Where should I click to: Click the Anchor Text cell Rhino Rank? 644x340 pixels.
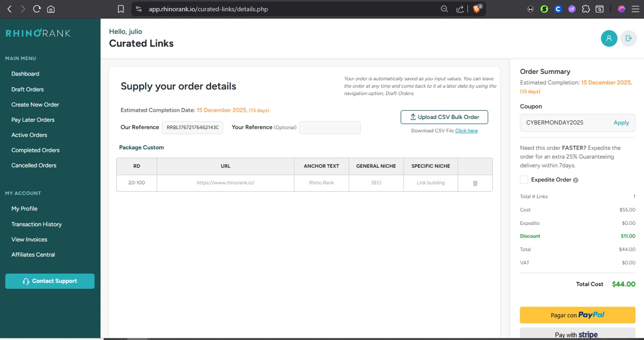pos(322,183)
